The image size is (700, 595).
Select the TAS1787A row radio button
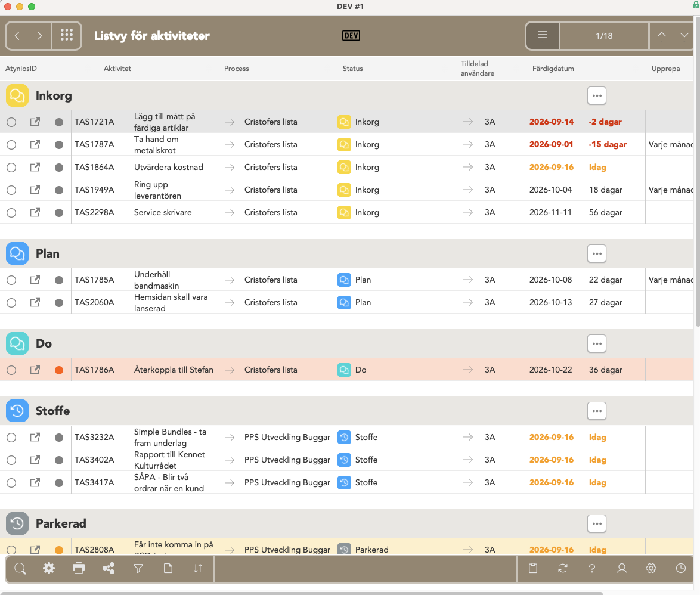click(x=11, y=145)
